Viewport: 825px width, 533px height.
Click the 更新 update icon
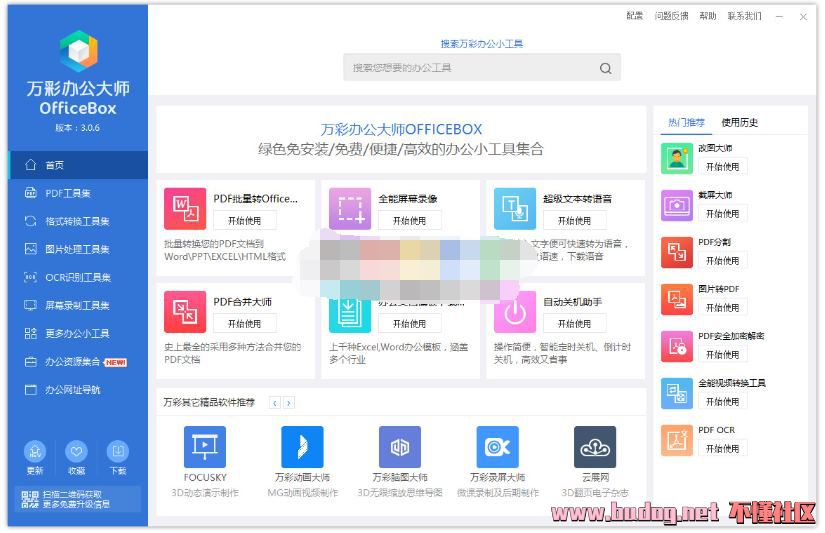click(35, 451)
